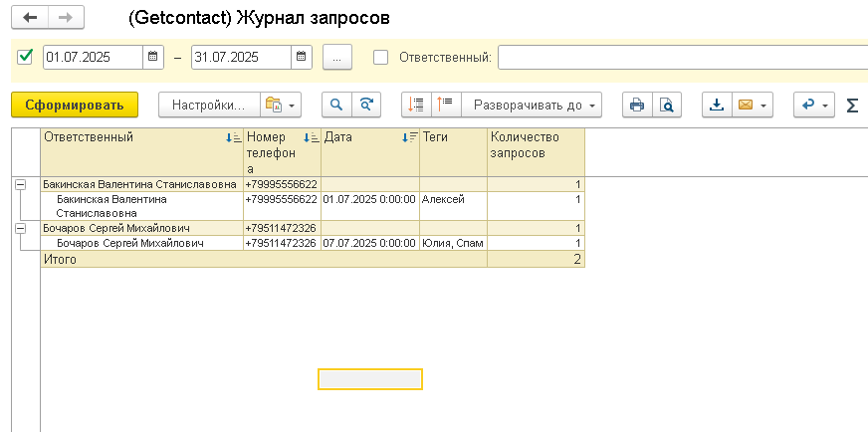
Task: Open the calendar for start date 01.07.2025
Action: [x=153, y=57]
